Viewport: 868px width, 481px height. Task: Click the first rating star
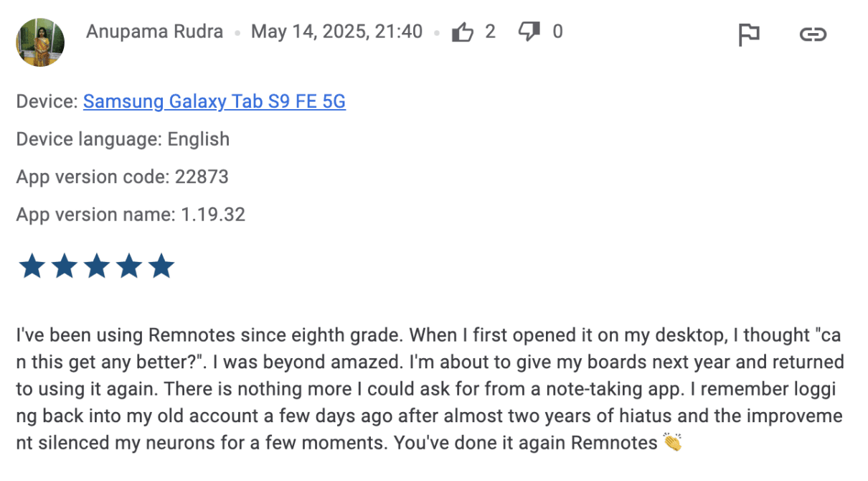click(32, 266)
